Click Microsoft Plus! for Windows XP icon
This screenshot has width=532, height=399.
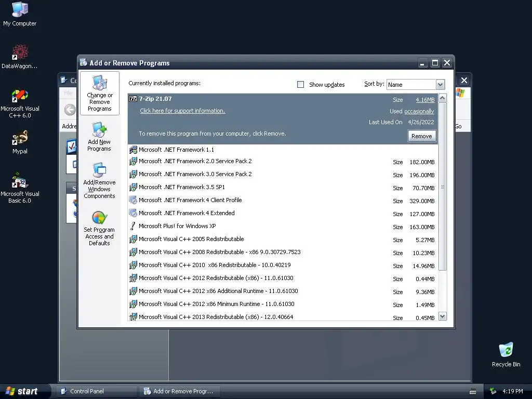[133, 226]
